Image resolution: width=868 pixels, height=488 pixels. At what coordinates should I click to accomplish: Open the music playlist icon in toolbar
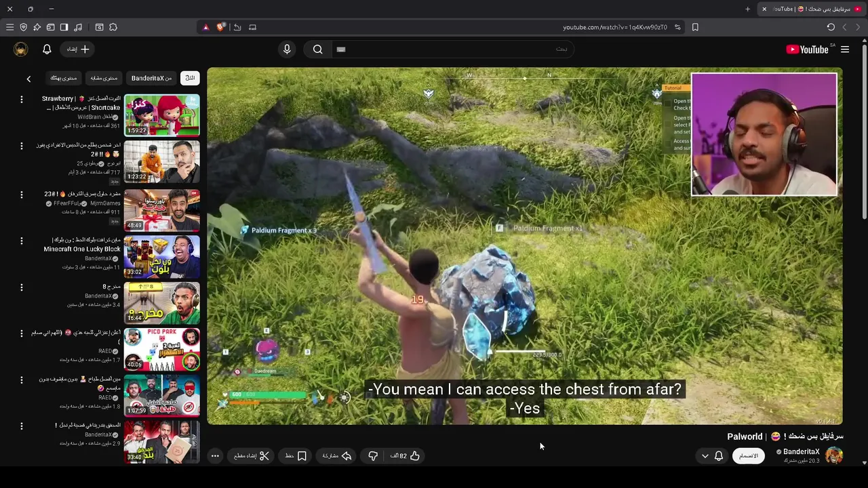click(x=78, y=27)
